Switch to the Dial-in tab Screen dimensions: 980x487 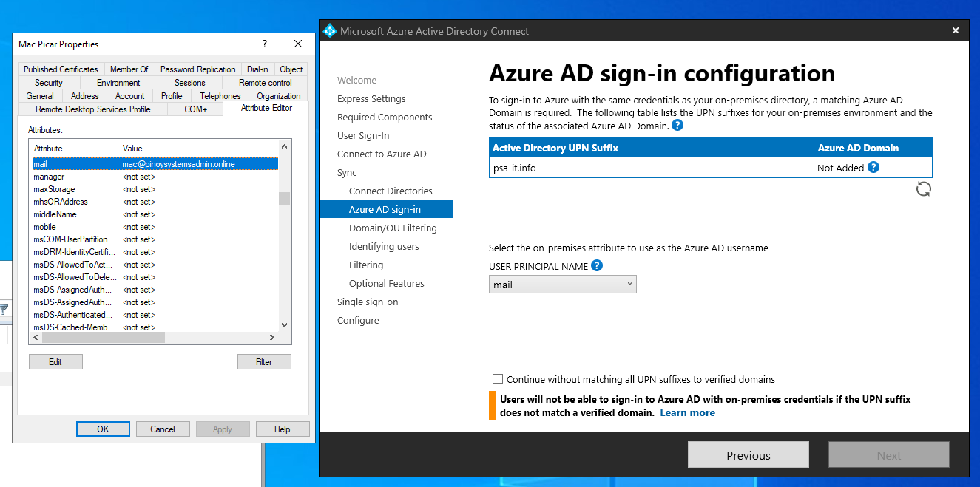(x=258, y=69)
